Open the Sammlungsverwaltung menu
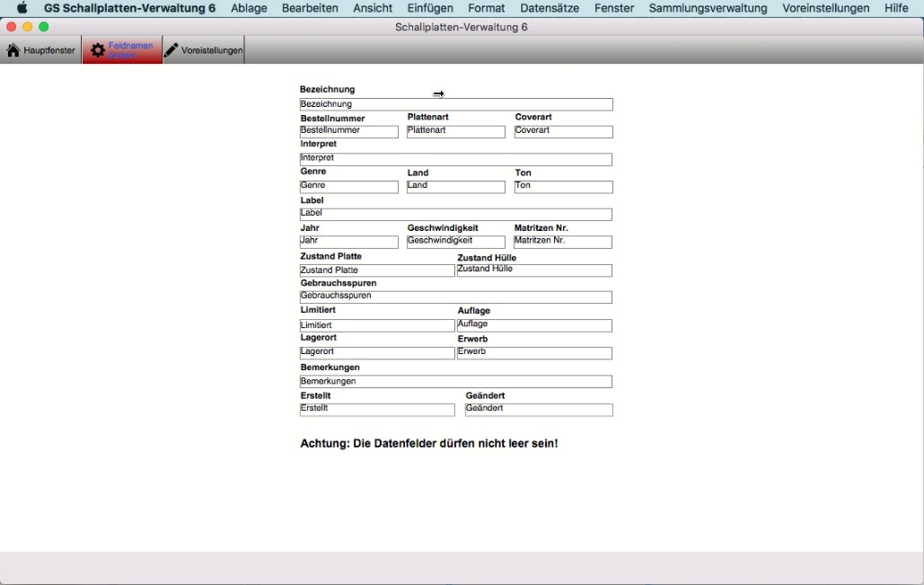The height and width of the screenshot is (585, 924). pos(708,8)
